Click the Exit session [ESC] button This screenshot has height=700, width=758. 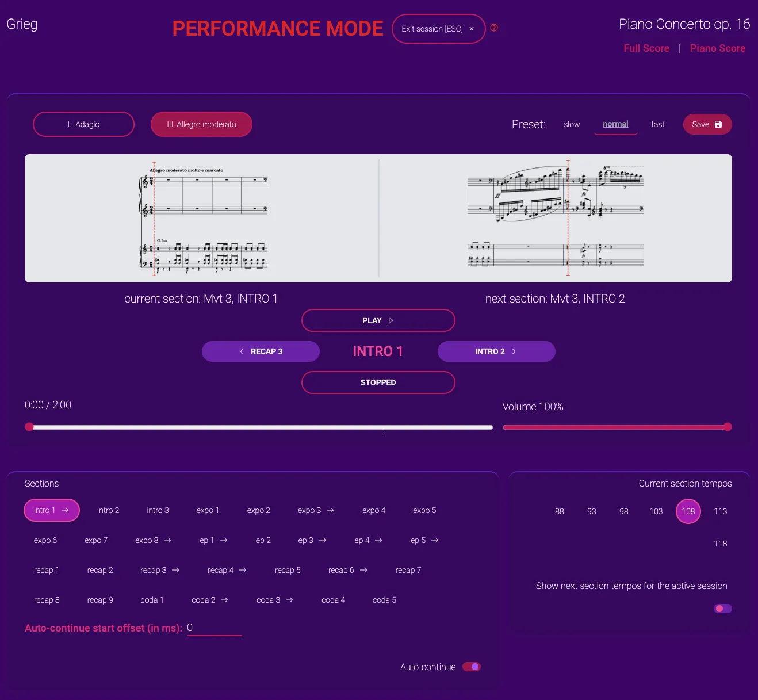click(438, 29)
